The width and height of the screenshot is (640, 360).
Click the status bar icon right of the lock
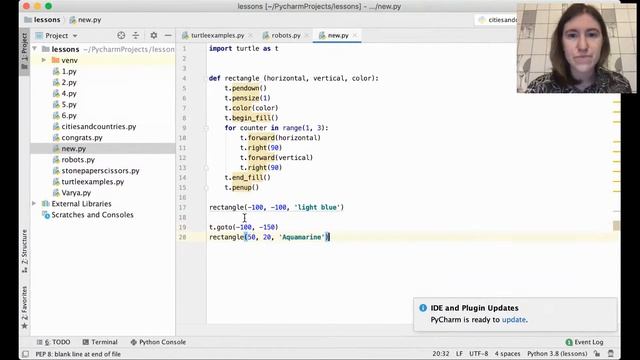[611, 354]
